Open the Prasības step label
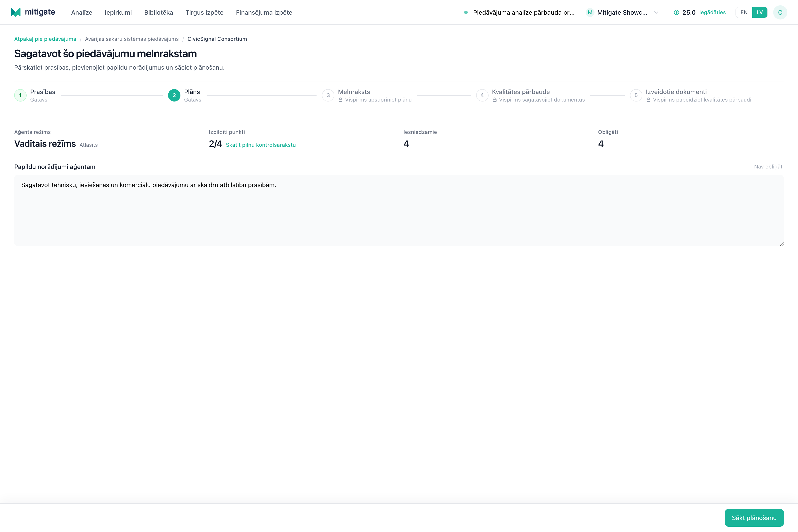 [43, 92]
